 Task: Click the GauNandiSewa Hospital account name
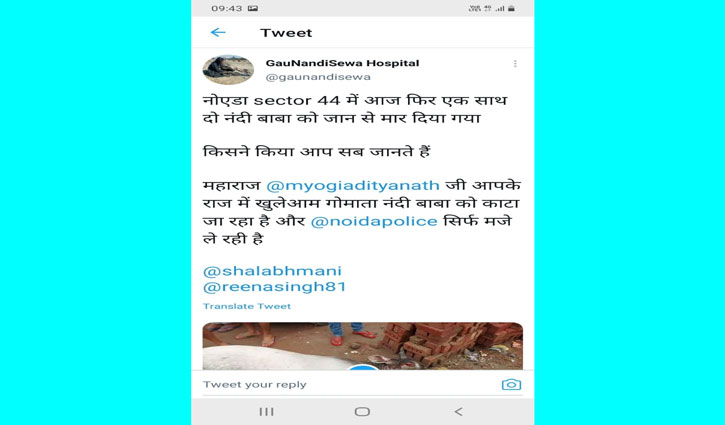point(342,63)
